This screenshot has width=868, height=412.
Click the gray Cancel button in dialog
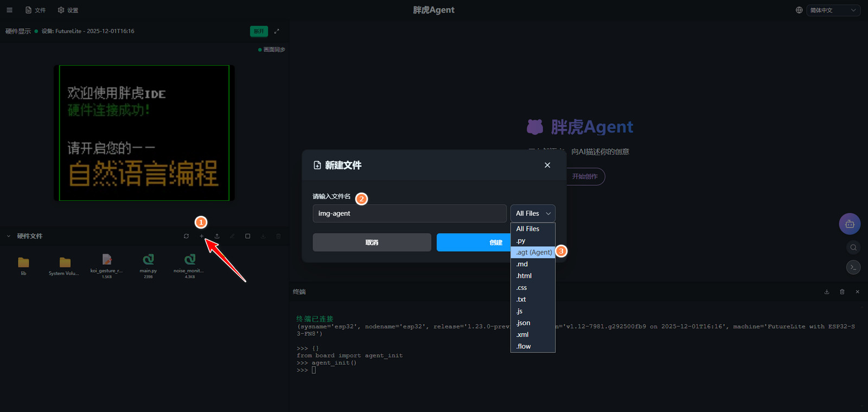tap(372, 243)
